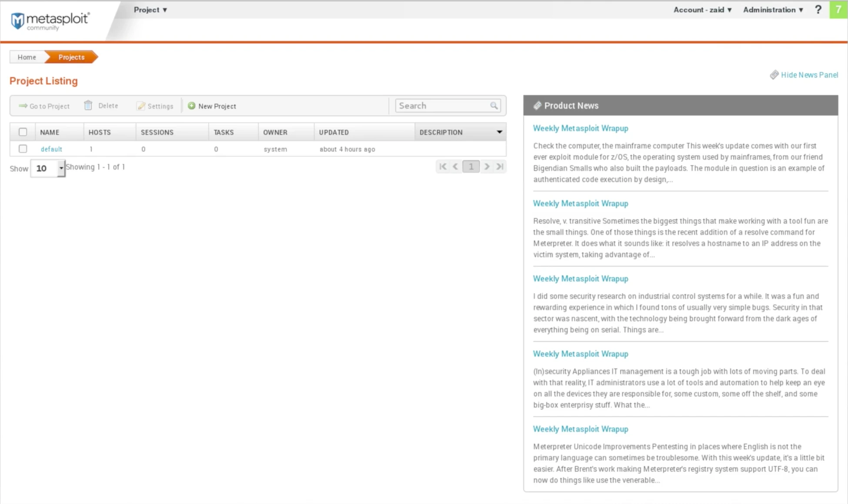Click the Metasploit community logo
The width and height of the screenshot is (848, 504).
click(x=50, y=21)
